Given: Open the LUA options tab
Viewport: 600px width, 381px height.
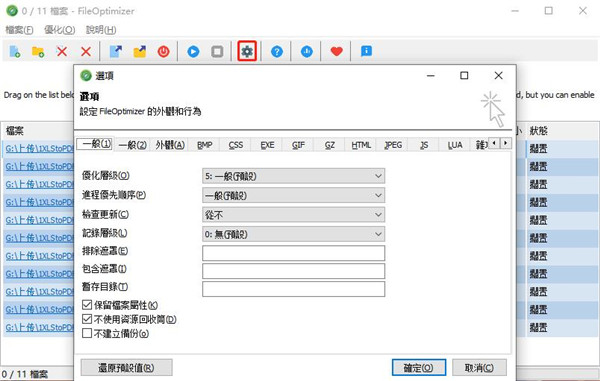Looking at the screenshot, I should (455, 145).
